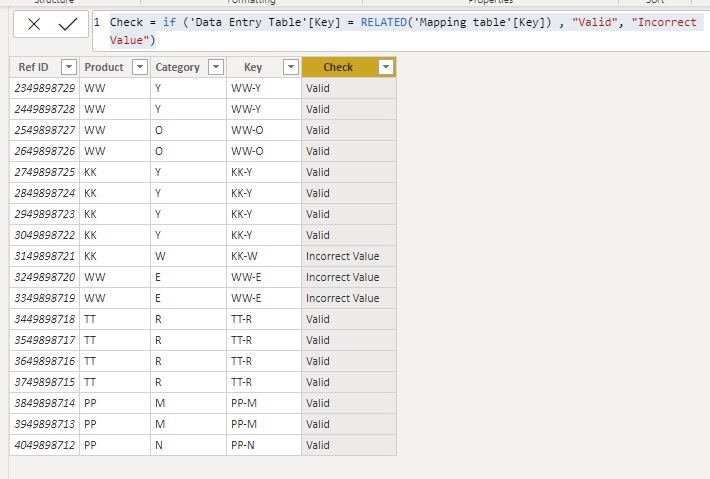The height and width of the screenshot is (479, 710).
Task: Select Product PP cell for Ref ID 3849898714
Action: click(x=115, y=403)
